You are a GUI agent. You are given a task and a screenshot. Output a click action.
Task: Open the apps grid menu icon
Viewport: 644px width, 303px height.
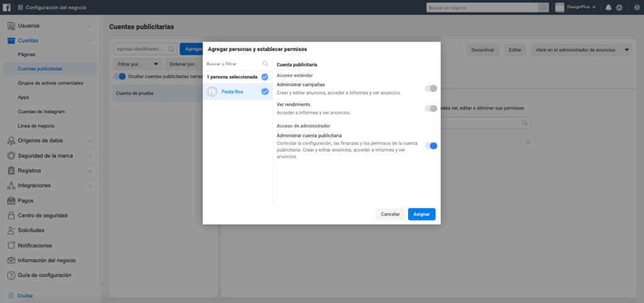(21, 8)
